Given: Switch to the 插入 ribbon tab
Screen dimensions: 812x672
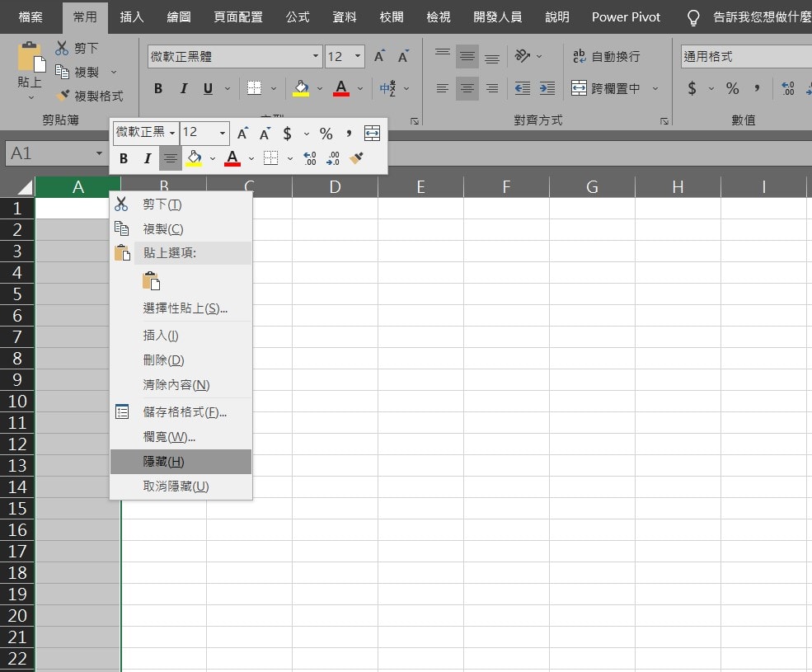Looking at the screenshot, I should [132, 16].
